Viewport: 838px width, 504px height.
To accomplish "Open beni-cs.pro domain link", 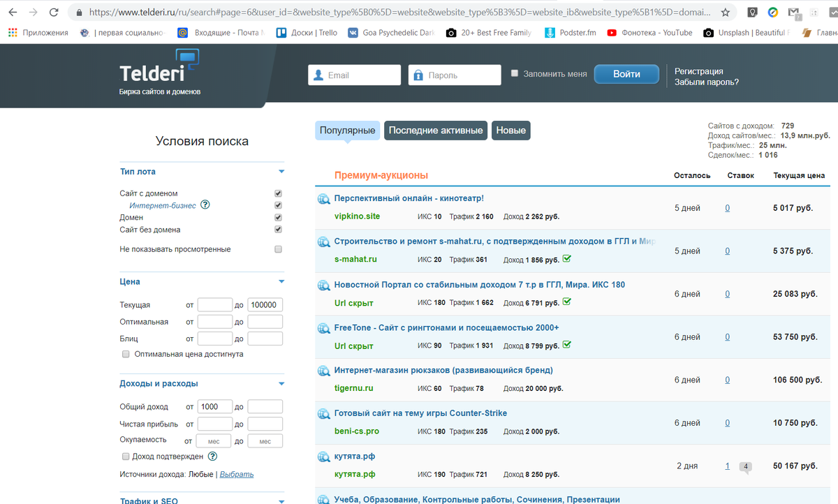I will pyautogui.click(x=357, y=431).
